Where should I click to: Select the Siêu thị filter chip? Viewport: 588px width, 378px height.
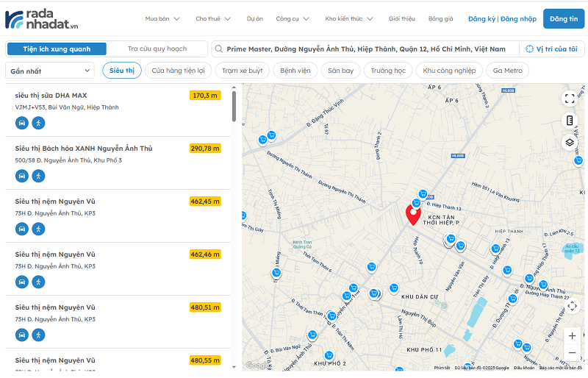coord(122,71)
